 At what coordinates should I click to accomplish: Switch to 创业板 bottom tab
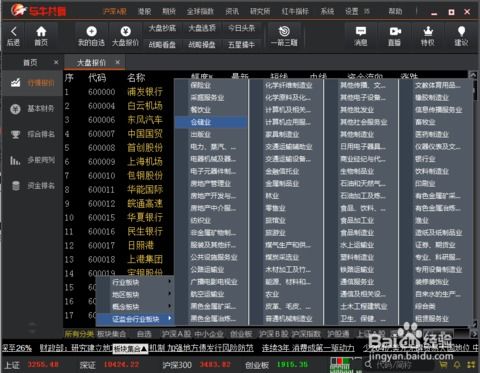pyautogui.click(x=241, y=334)
